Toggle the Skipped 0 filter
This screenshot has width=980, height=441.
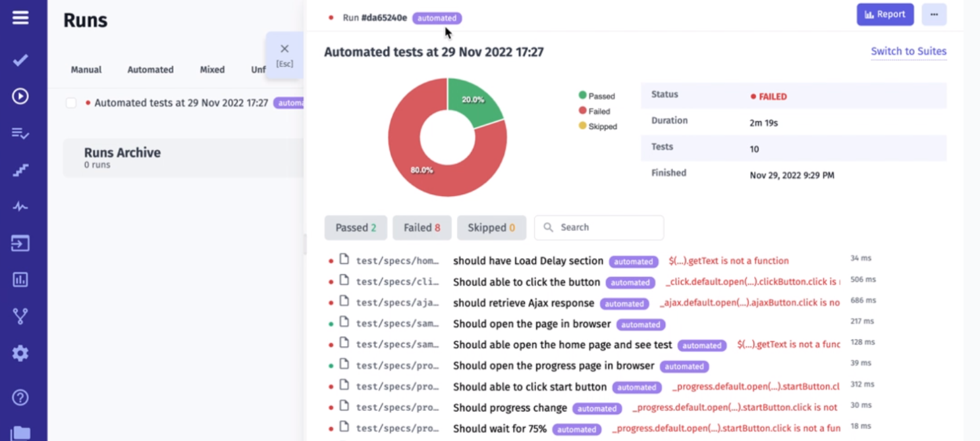point(491,227)
